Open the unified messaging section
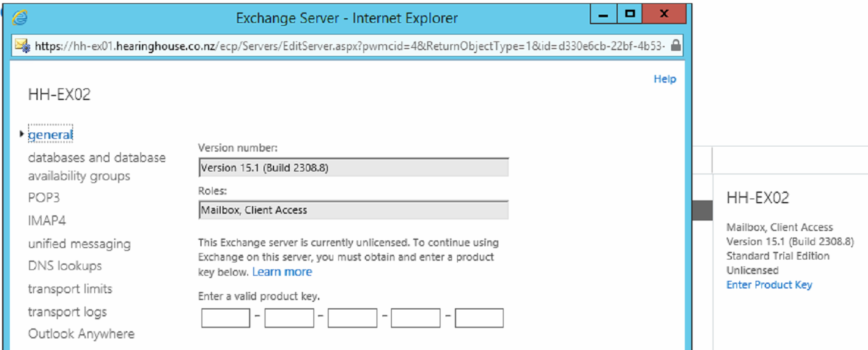The image size is (868, 350). point(79,243)
